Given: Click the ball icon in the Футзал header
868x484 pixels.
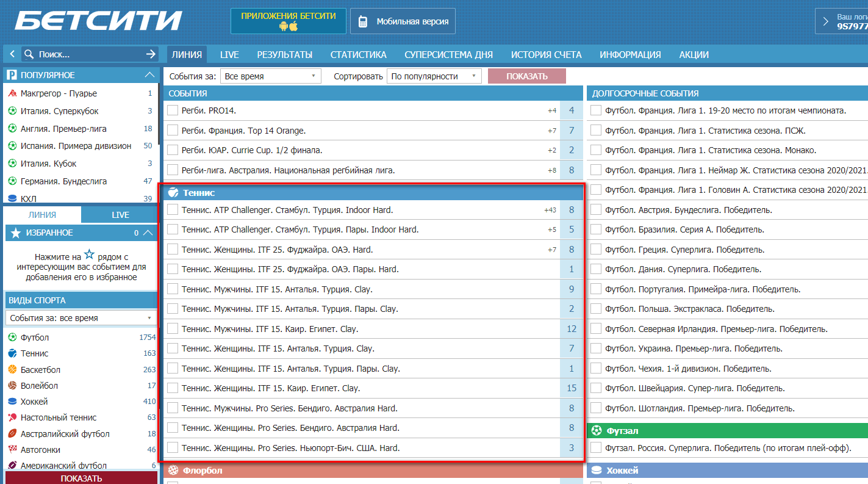Looking at the screenshot, I should (597, 430).
